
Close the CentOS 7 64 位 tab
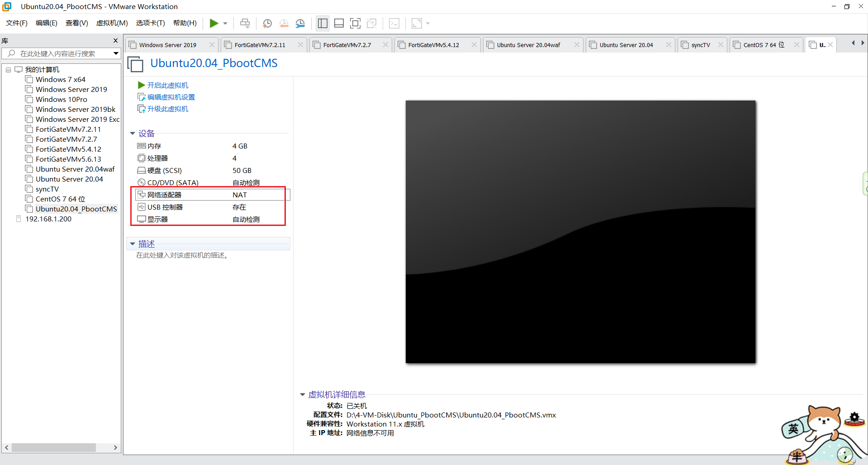797,45
